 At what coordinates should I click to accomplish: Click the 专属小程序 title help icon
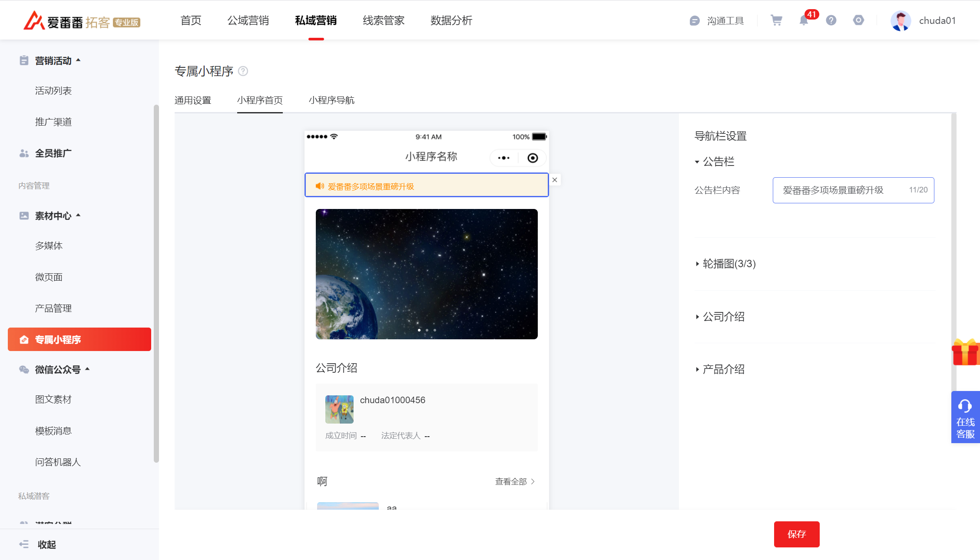243,71
